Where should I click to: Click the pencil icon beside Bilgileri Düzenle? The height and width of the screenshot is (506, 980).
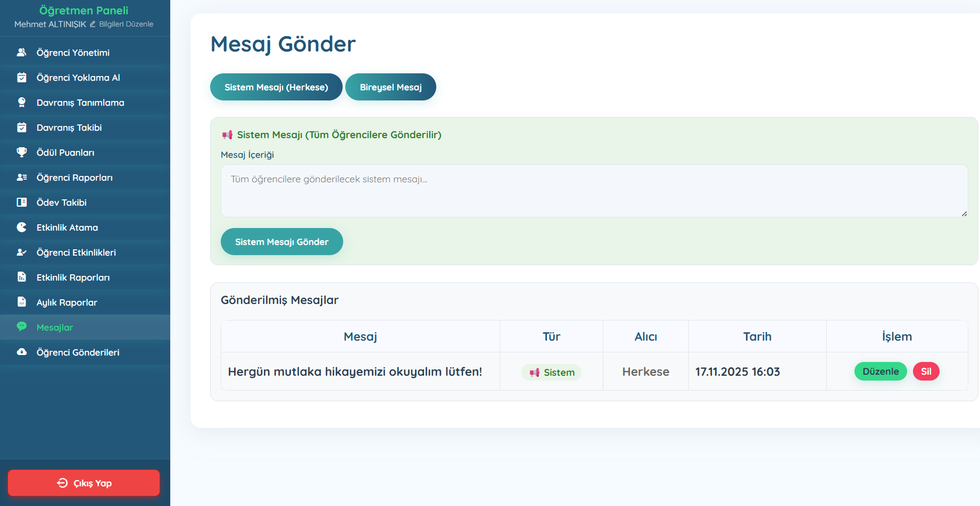tap(93, 24)
